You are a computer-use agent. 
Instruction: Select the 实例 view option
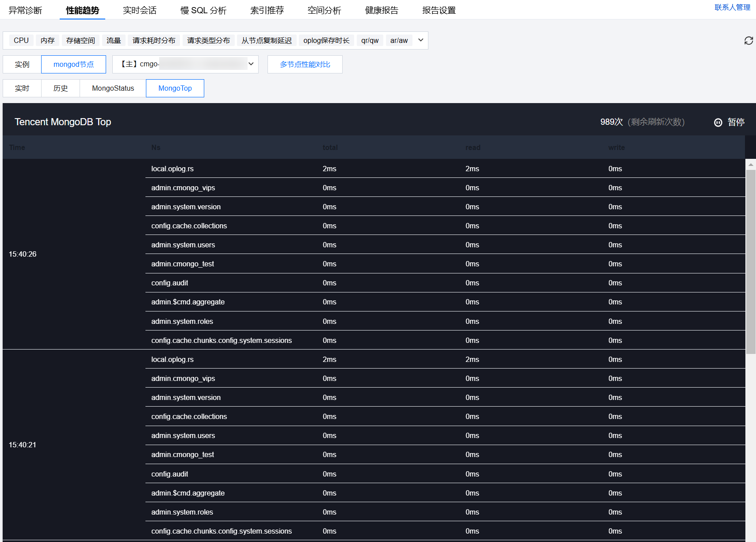[22, 64]
